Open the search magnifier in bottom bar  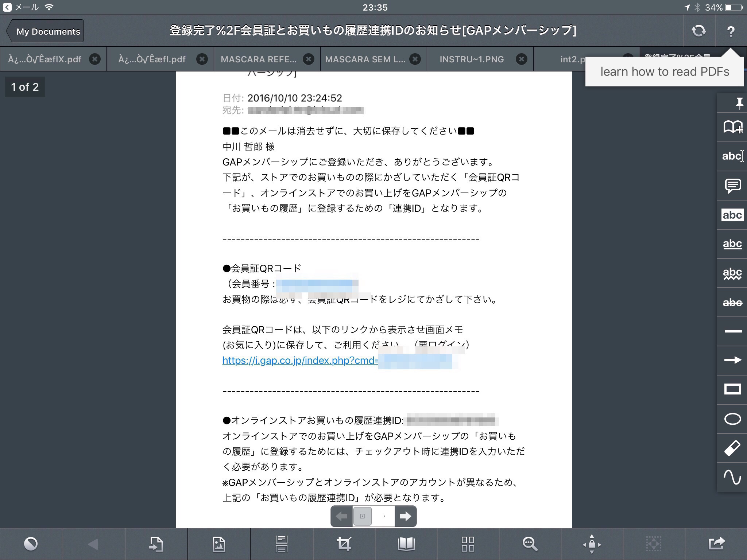530,544
